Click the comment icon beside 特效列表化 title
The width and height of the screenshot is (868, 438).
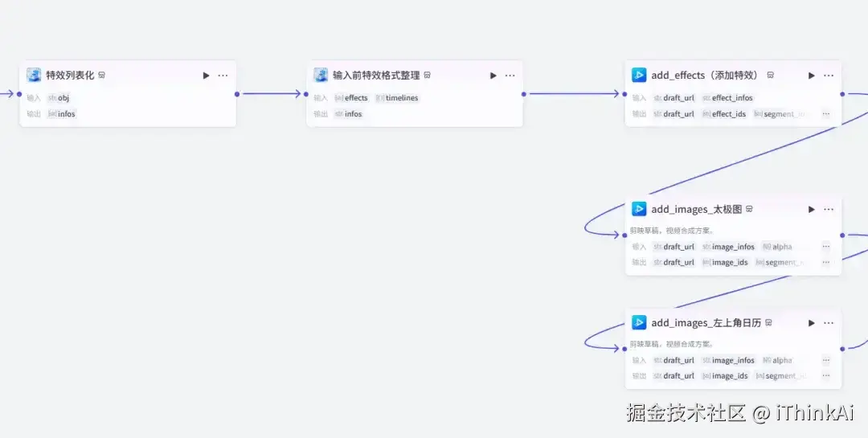pyautogui.click(x=102, y=76)
